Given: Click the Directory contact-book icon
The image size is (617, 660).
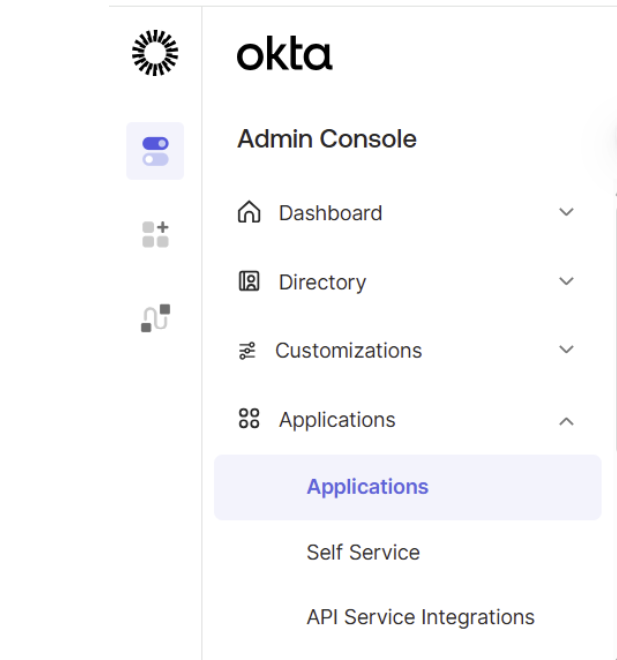Looking at the screenshot, I should tap(249, 281).
